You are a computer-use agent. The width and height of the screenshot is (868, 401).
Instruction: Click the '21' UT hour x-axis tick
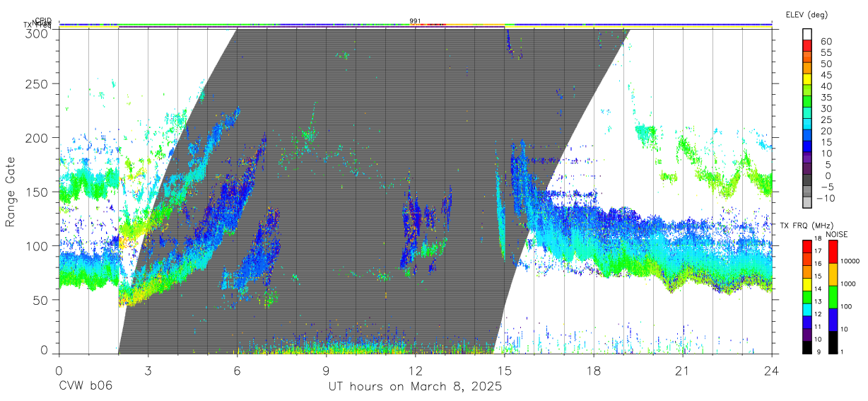pos(683,371)
